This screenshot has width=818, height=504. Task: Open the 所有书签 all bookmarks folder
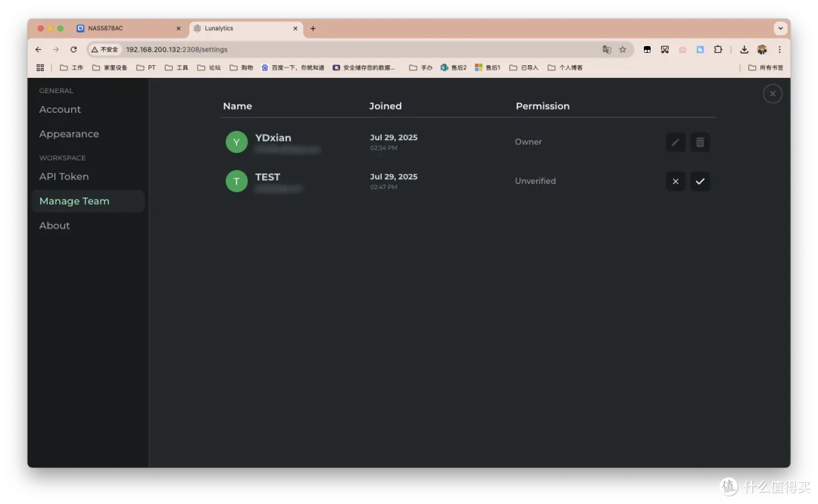pos(766,68)
